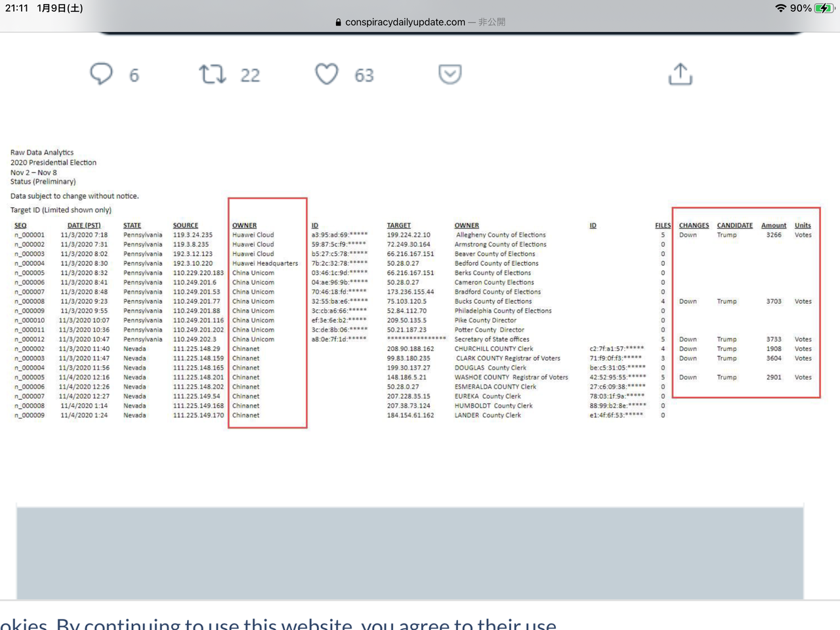Click the SOURCE column header
840x630 pixels.
[x=186, y=225]
